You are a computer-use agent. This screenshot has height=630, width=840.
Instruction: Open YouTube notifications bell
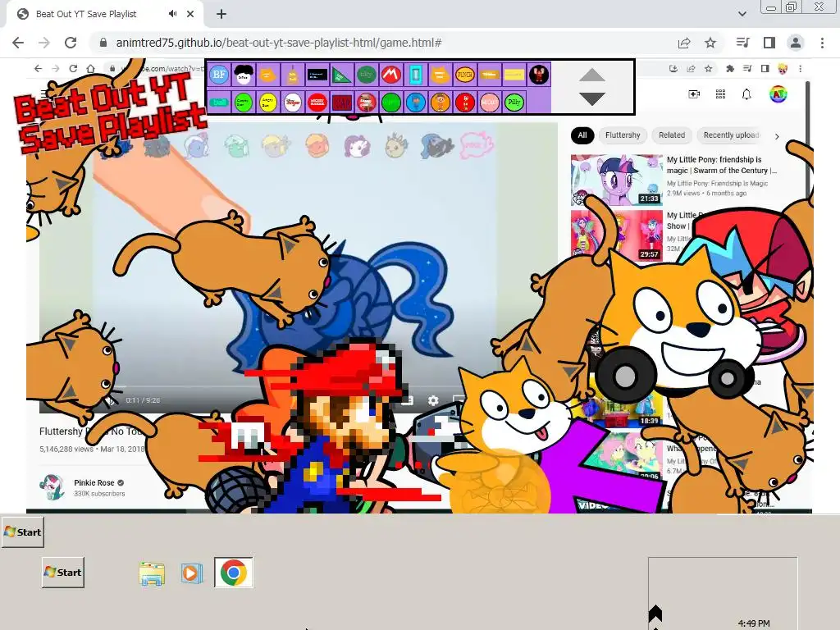coord(746,94)
